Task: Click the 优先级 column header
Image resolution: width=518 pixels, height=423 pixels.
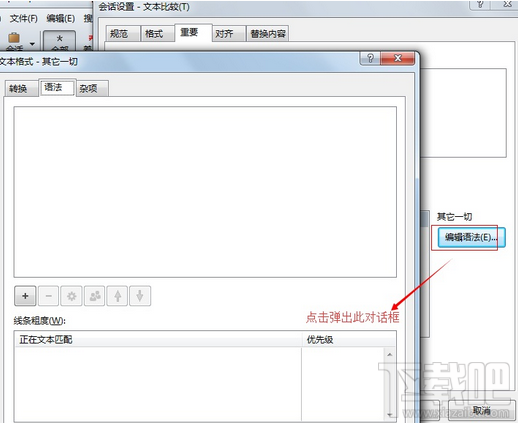Action: pyautogui.click(x=349, y=340)
